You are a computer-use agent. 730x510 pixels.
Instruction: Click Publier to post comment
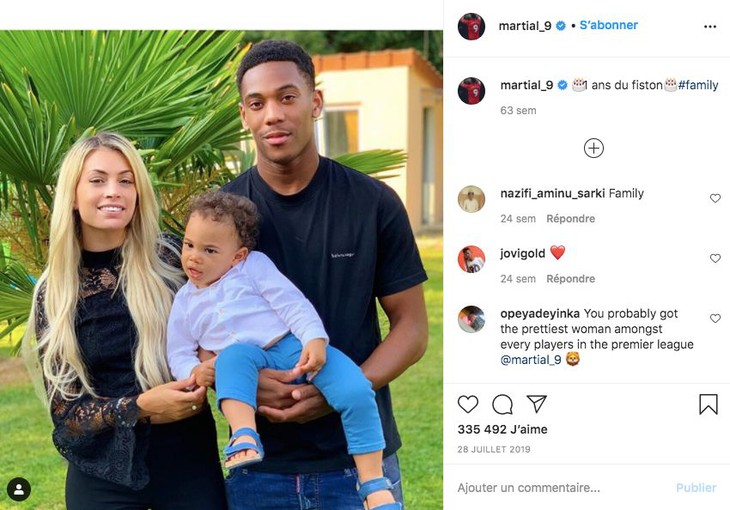(x=696, y=488)
